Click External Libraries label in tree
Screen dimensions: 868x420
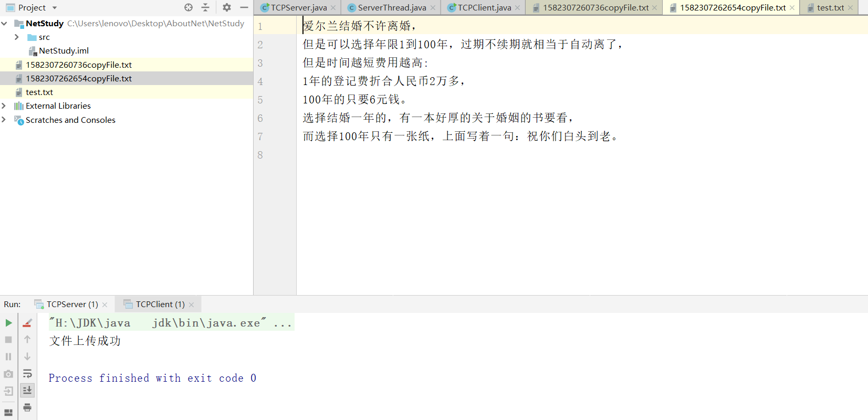coord(58,106)
